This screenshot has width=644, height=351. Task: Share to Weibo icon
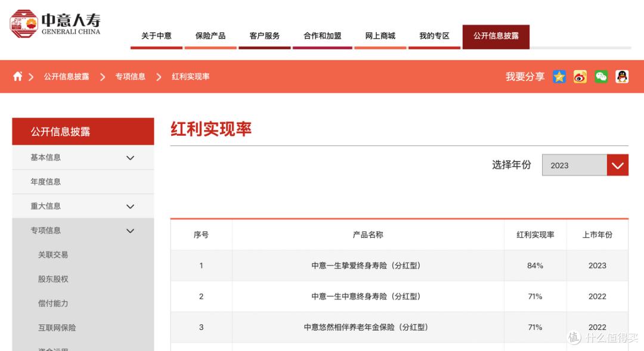click(580, 76)
